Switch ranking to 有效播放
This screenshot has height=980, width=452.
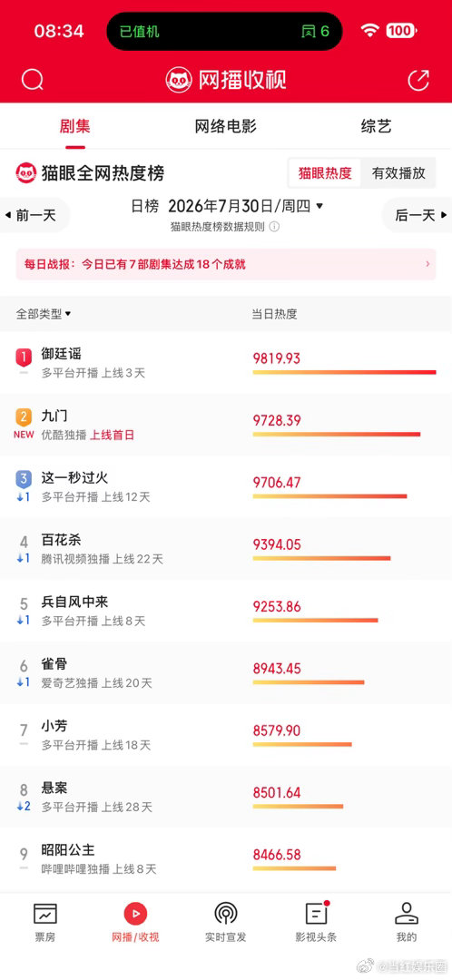398,173
